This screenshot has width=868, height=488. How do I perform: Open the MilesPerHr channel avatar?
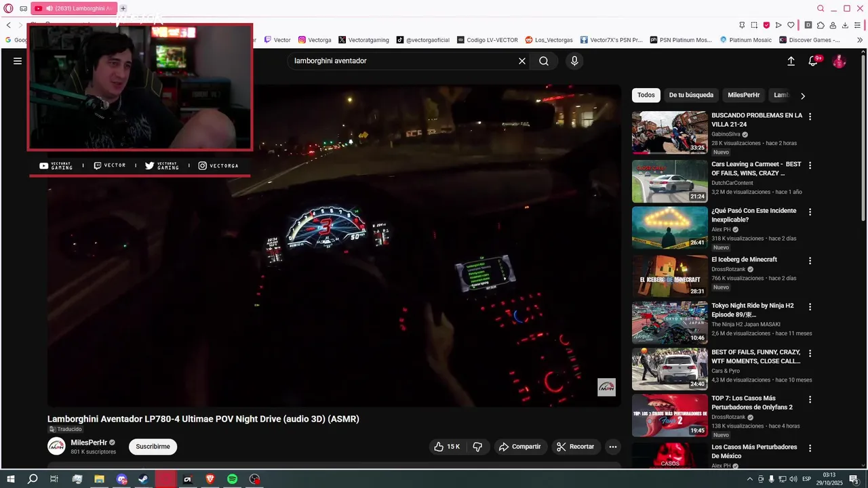56,446
